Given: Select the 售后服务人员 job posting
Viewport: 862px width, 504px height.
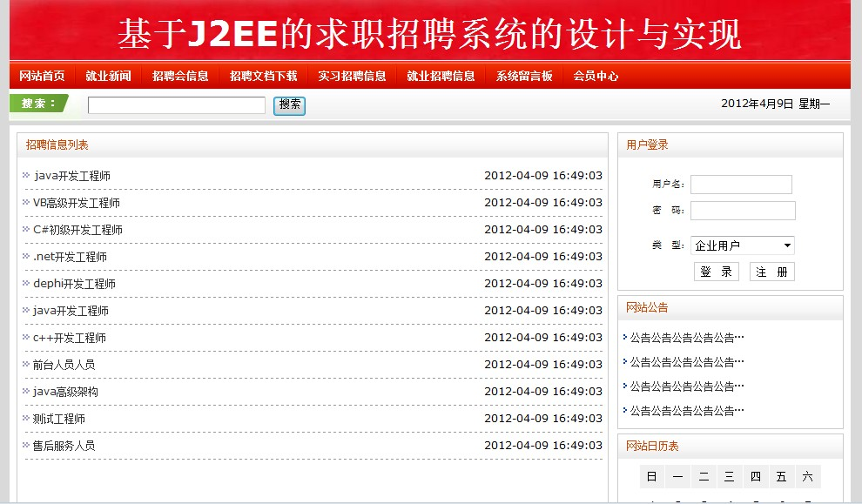Looking at the screenshot, I should (64, 446).
